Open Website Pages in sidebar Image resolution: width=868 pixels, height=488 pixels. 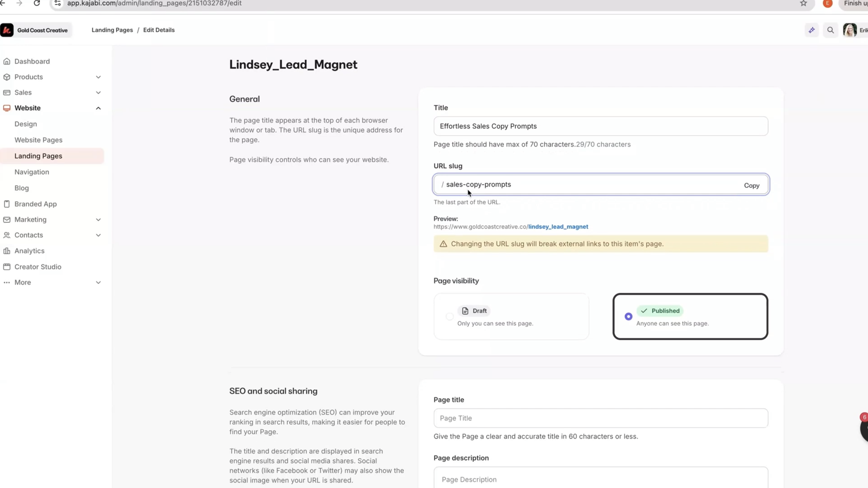(39, 140)
